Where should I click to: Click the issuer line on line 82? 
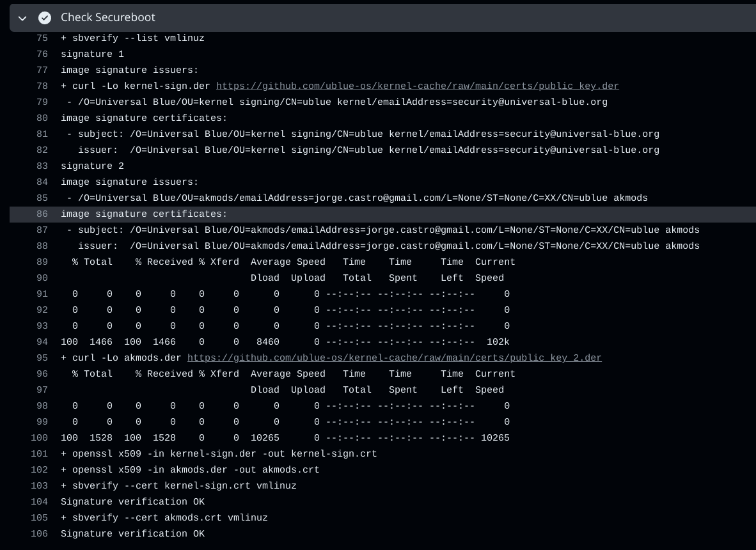point(369,150)
